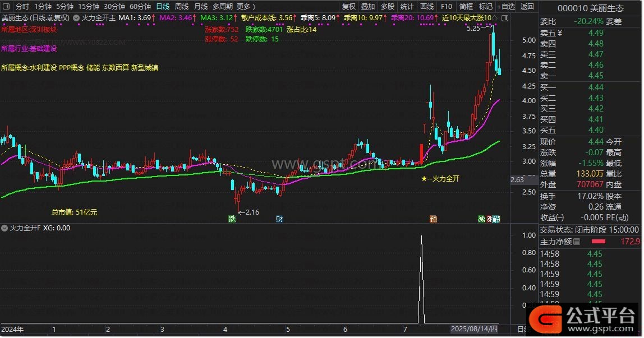Image resolution: width=644 pixels, height=338 pixels.
Task: Open the 多周期 multi-period view
Action: (223, 7)
